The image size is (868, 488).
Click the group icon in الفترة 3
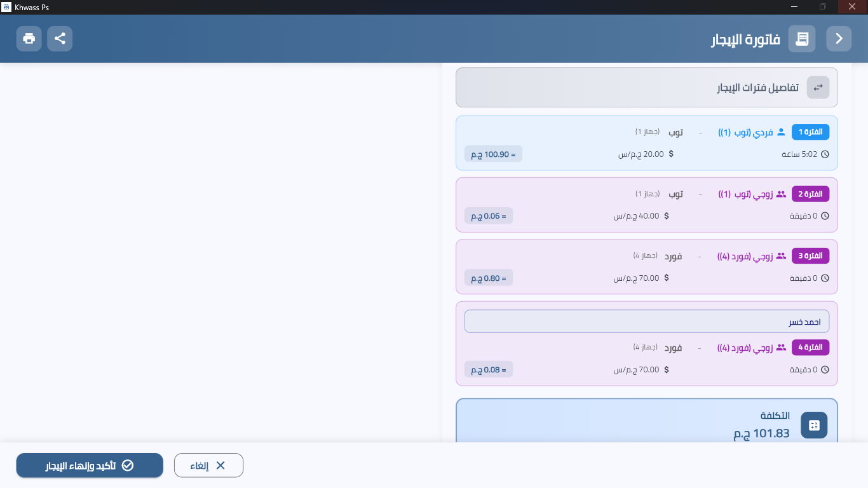pyautogui.click(x=781, y=256)
